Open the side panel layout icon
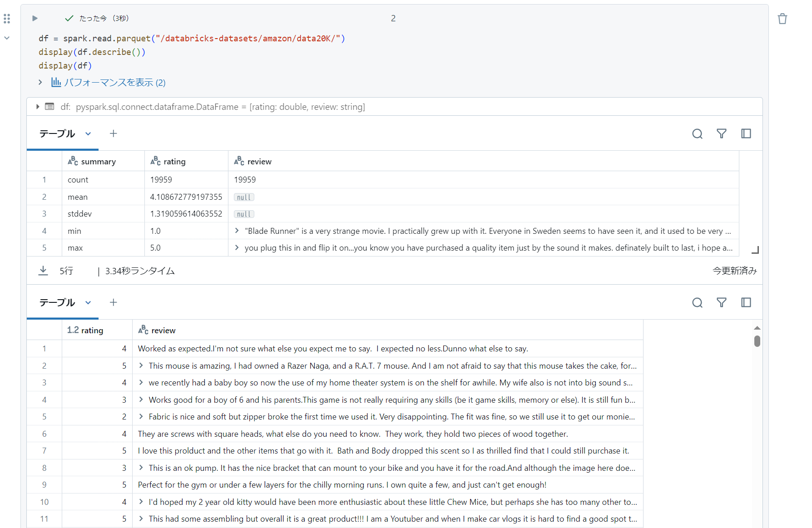The width and height of the screenshot is (812, 528). pos(746,133)
